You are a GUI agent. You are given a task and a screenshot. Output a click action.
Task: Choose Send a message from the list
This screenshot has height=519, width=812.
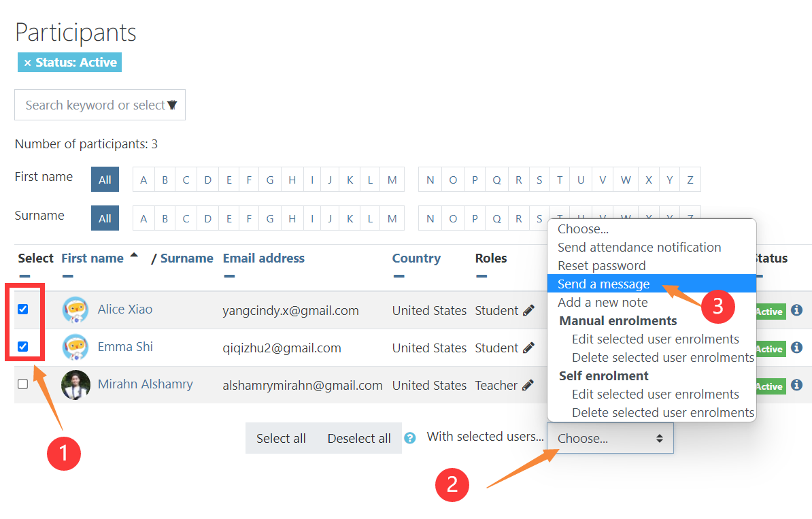[x=603, y=284]
